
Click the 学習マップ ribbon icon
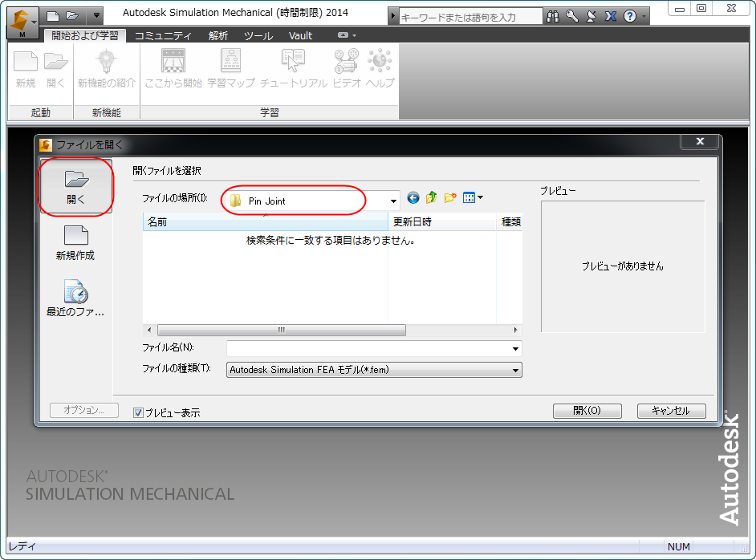231,70
